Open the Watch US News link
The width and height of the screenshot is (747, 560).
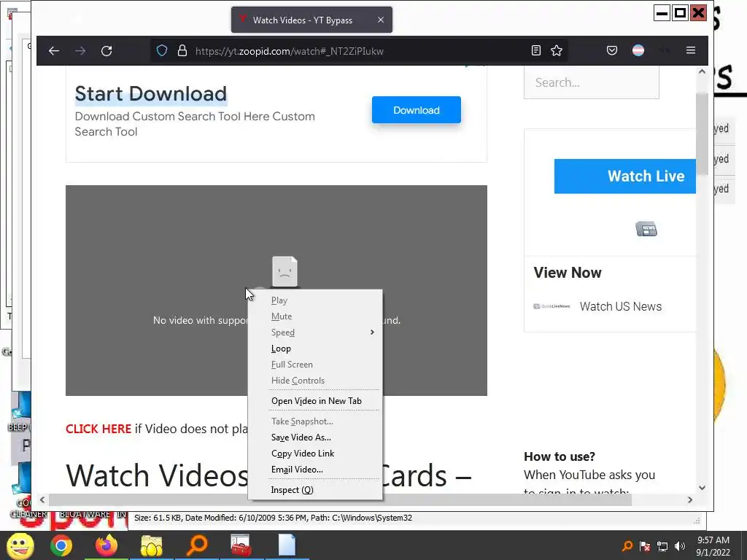pyautogui.click(x=620, y=307)
